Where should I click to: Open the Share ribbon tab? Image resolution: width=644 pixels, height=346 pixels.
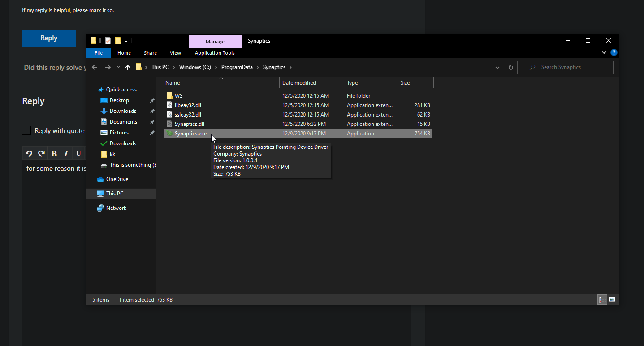tap(150, 53)
